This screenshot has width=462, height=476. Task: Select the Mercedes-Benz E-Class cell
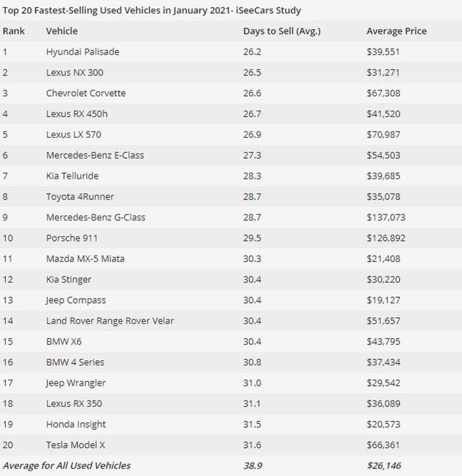(x=95, y=155)
